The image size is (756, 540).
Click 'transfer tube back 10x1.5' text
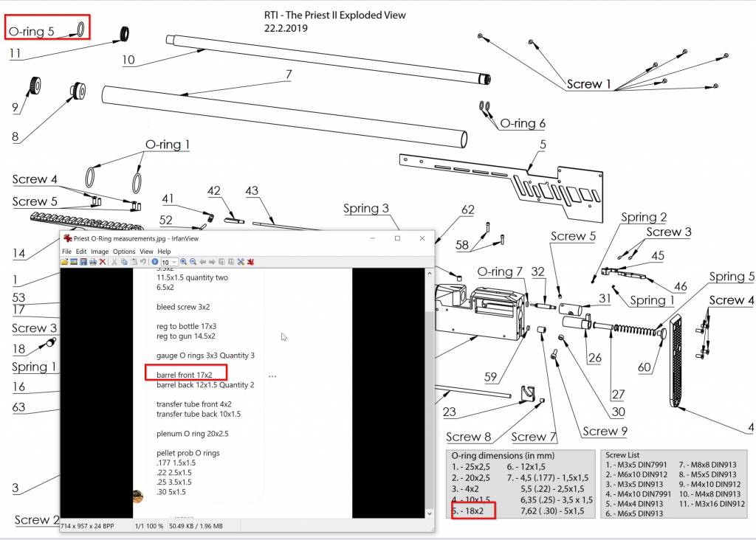[x=198, y=414]
